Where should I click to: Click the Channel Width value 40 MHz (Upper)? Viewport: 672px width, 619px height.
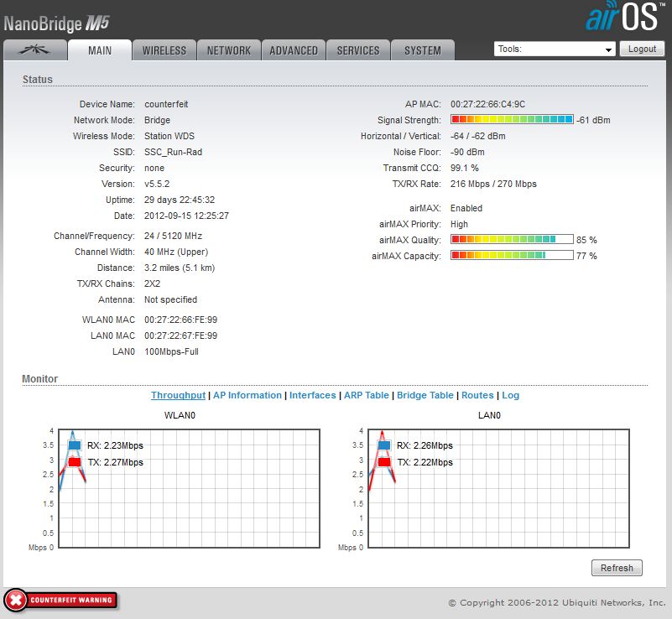pyautogui.click(x=176, y=252)
